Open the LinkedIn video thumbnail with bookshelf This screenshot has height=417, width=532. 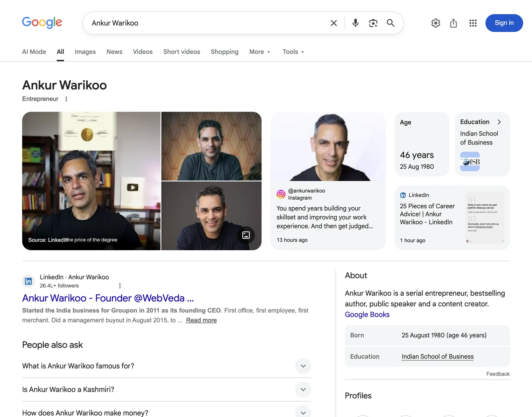click(91, 181)
